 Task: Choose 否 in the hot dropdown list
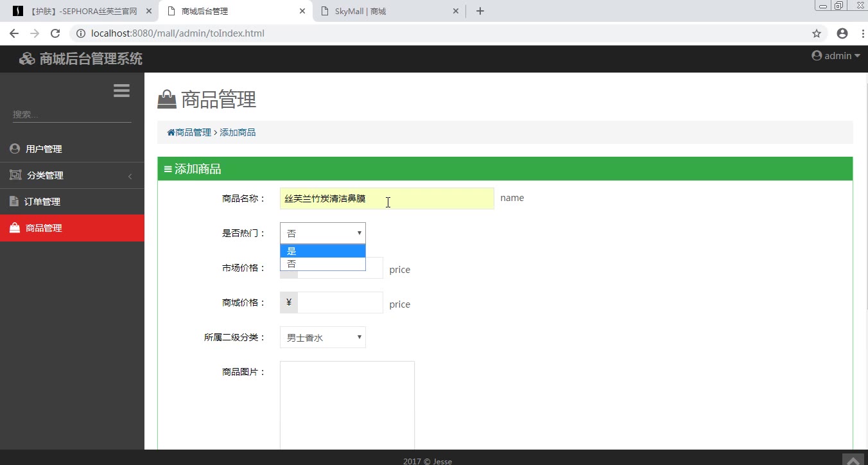coord(323,264)
